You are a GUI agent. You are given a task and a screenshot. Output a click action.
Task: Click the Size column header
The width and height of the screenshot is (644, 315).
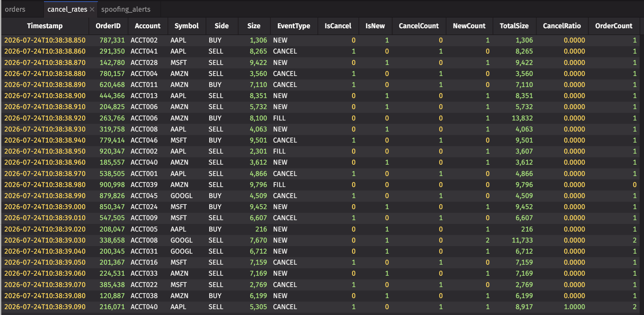(x=254, y=26)
